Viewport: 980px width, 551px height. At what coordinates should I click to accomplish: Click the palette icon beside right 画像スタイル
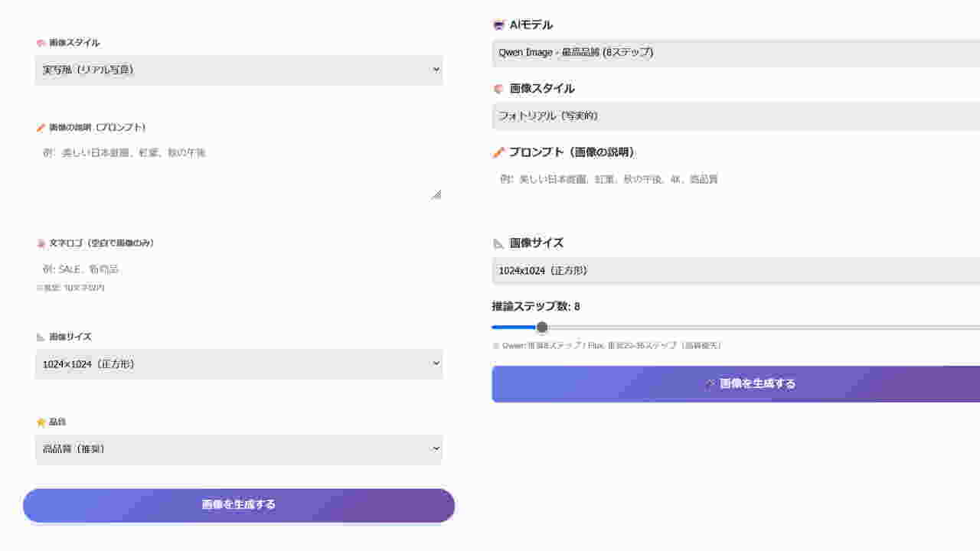[x=499, y=89]
